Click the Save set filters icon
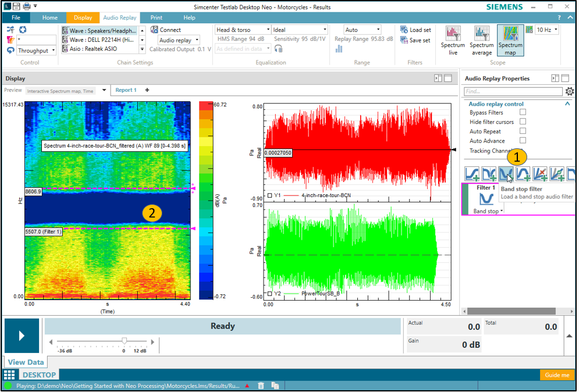The width and height of the screenshot is (579, 392). (x=404, y=40)
